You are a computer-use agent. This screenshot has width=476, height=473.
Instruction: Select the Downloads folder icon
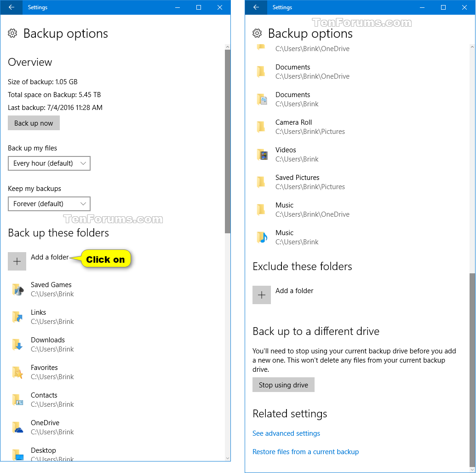tap(17, 344)
